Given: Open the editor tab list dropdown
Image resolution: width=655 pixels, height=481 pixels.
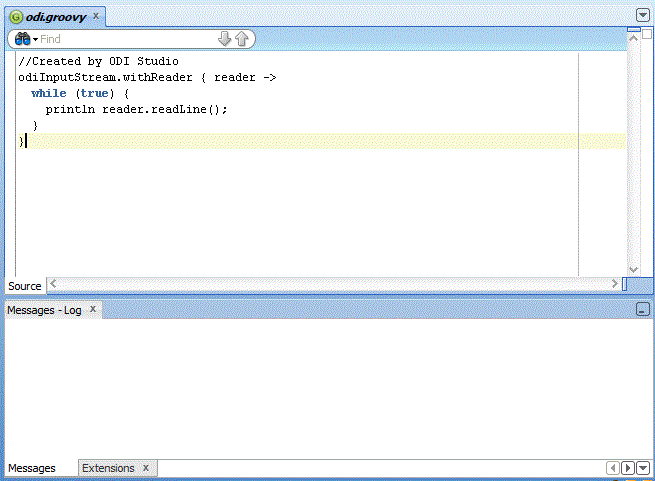Looking at the screenshot, I should [x=643, y=15].
